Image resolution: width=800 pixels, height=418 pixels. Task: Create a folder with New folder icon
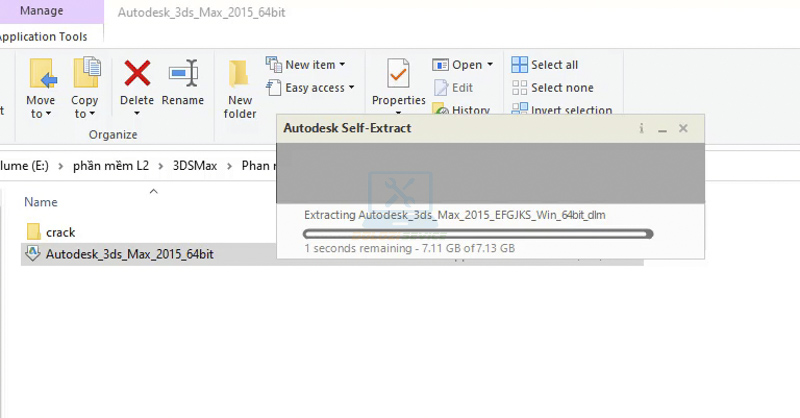[x=240, y=74]
